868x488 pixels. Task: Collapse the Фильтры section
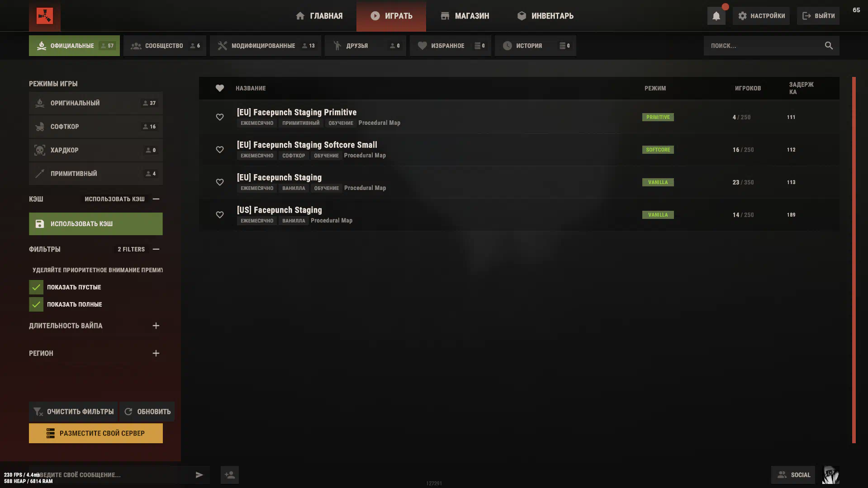[156, 249]
